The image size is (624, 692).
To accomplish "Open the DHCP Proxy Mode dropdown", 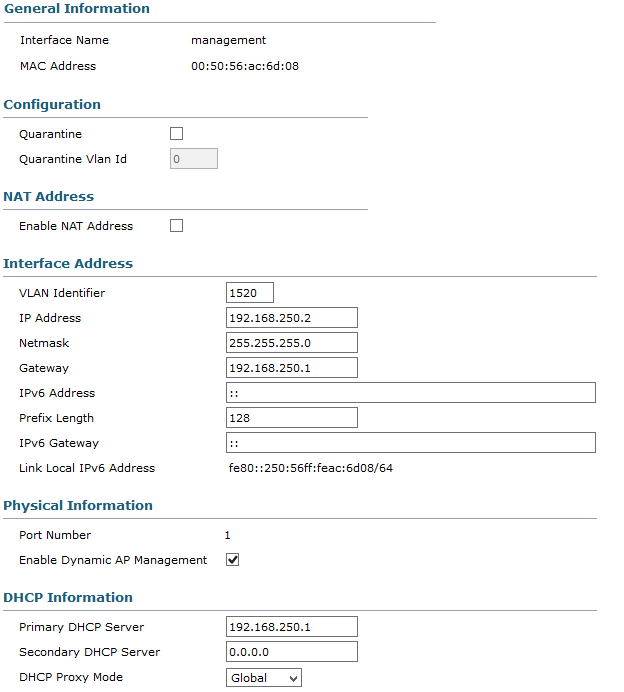I will (264, 677).
